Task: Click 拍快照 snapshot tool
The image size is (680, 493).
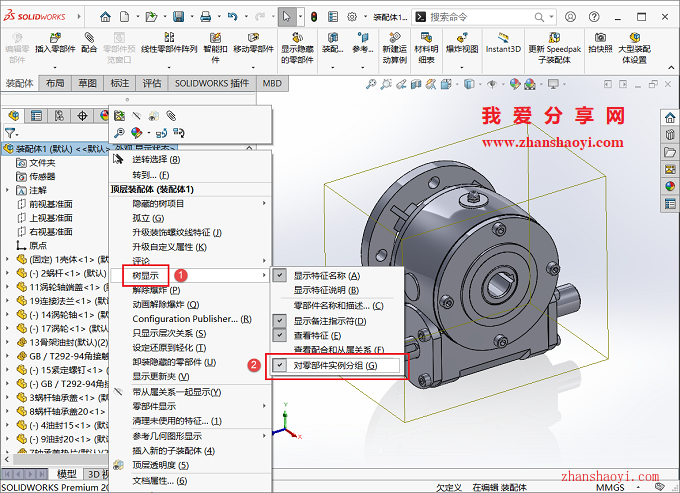Action: coord(600,43)
